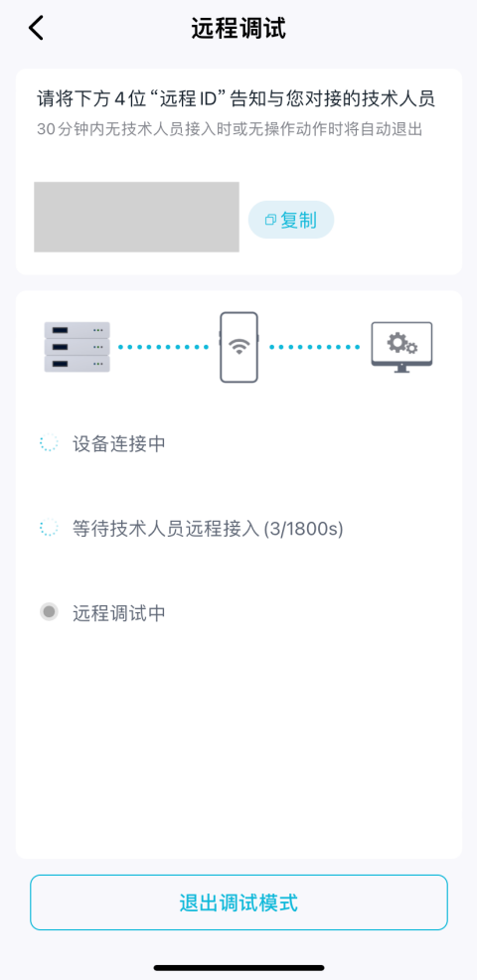Tap dotted line between phone and monitor
The height and width of the screenshot is (980, 477).
click(x=314, y=347)
